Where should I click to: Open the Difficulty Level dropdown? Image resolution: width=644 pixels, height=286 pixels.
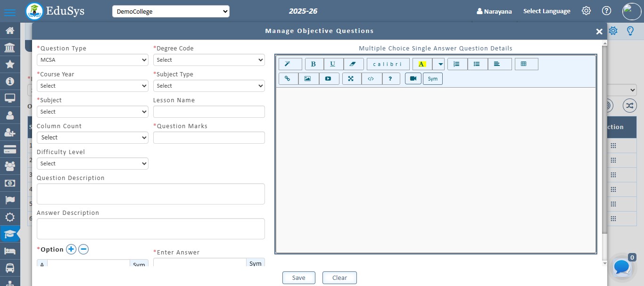coord(92,163)
